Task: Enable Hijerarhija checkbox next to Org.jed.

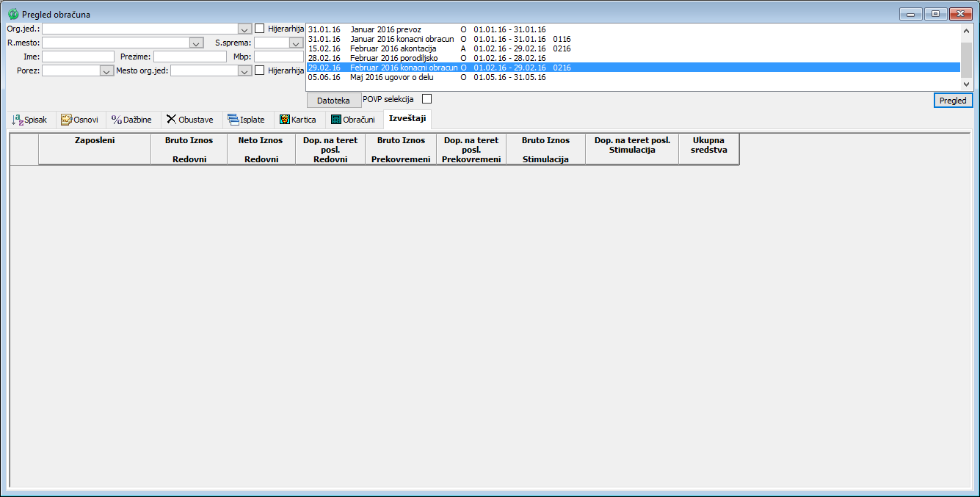Action: [260, 29]
